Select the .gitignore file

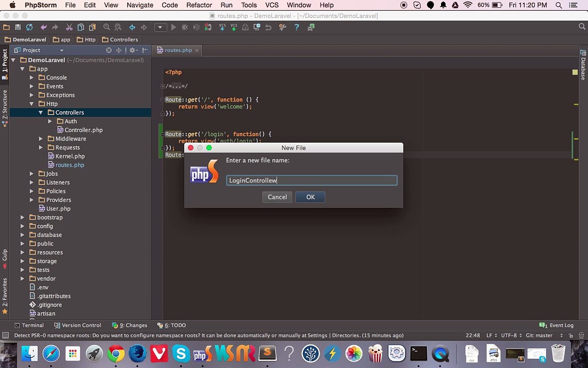(x=46, y=305)
